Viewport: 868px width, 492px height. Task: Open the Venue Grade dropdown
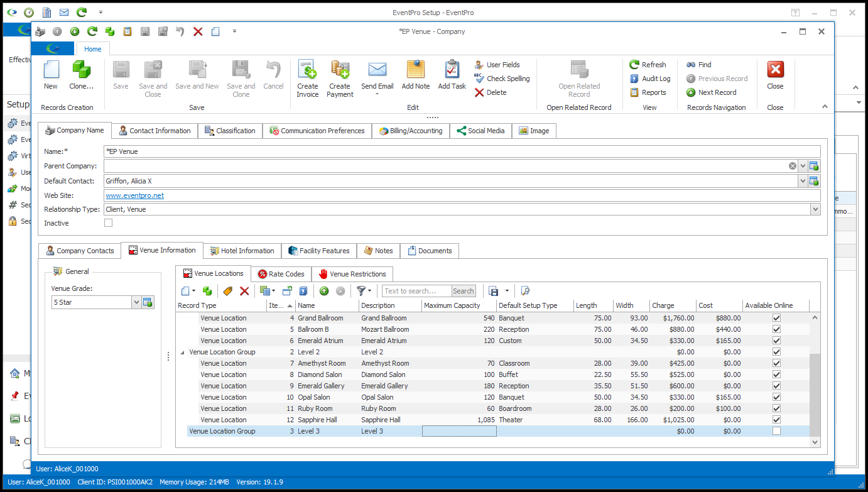136,302
